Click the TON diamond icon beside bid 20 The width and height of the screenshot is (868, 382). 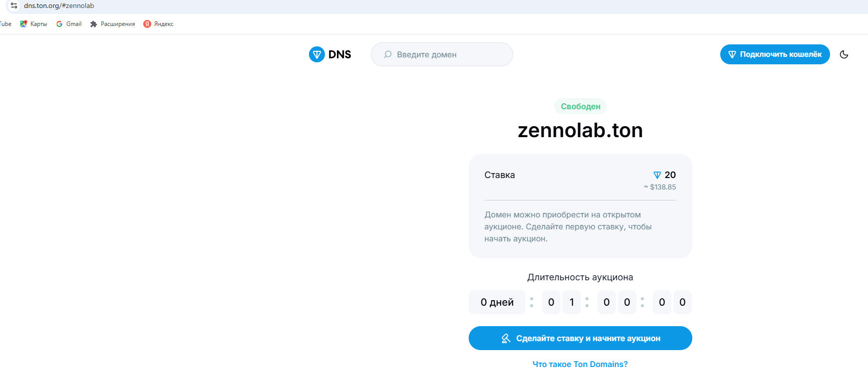coord(657,175)
